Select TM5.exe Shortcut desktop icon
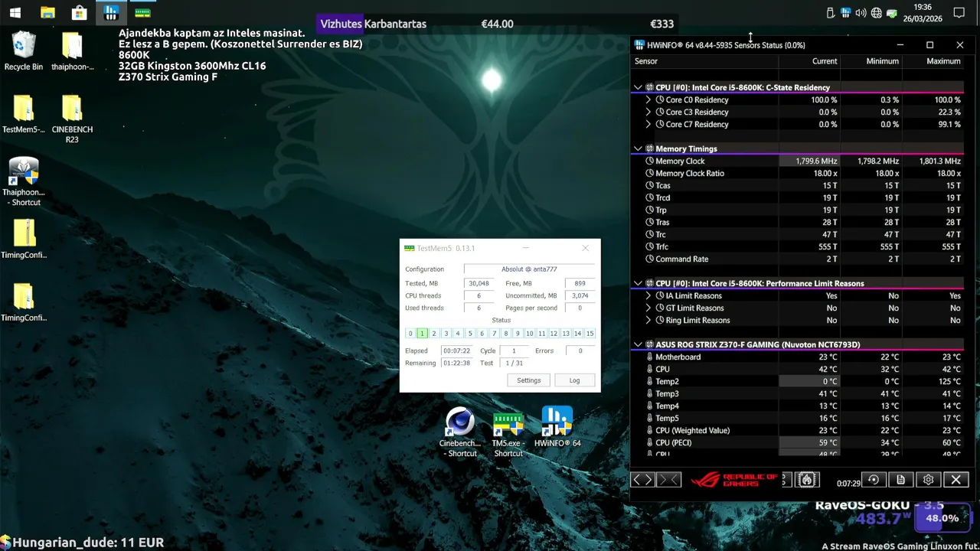980x551 pixels. click(508, 432)
